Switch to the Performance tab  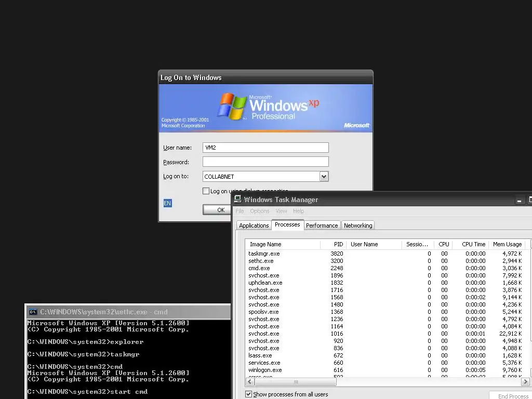click(322, 225)
